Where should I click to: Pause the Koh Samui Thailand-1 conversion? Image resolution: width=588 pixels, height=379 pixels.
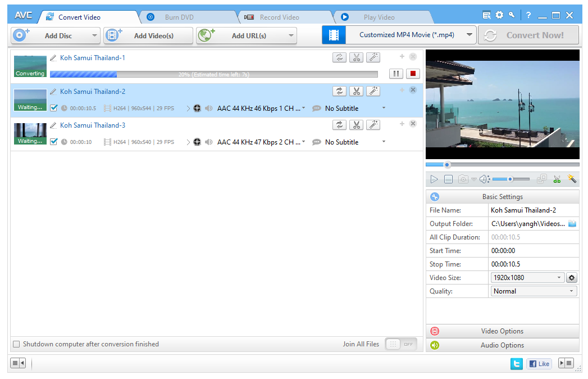(396, 74)
